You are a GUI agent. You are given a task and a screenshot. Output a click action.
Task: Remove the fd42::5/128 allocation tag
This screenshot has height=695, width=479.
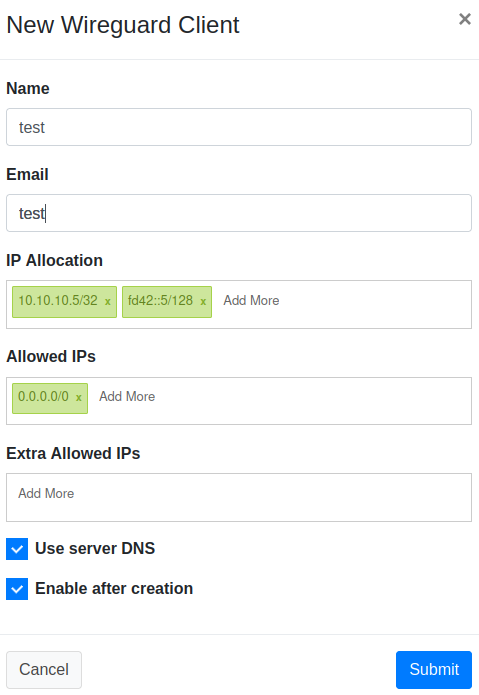(203, 302)
